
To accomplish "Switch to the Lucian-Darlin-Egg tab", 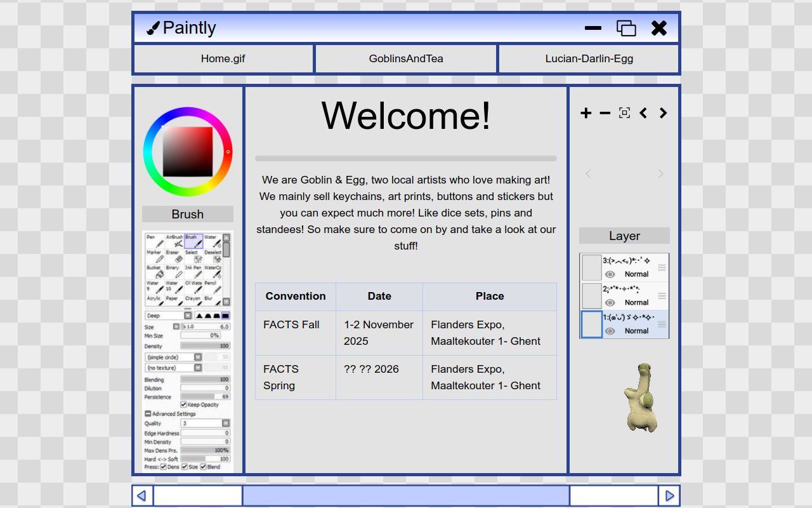I will point(589,59).
